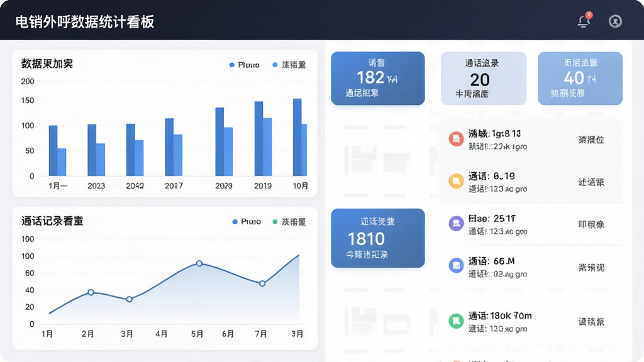Click the dark blue bar above 2023
This screenshot has width=644, height=362.
pyautogui.click(x=92, y=150)
